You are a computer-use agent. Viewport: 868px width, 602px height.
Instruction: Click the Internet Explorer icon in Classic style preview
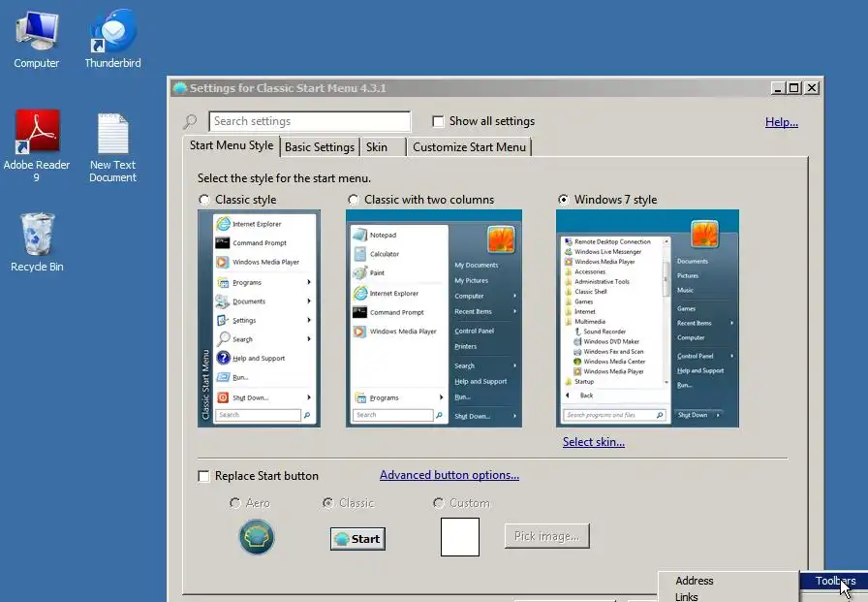(x=223, y=224)
